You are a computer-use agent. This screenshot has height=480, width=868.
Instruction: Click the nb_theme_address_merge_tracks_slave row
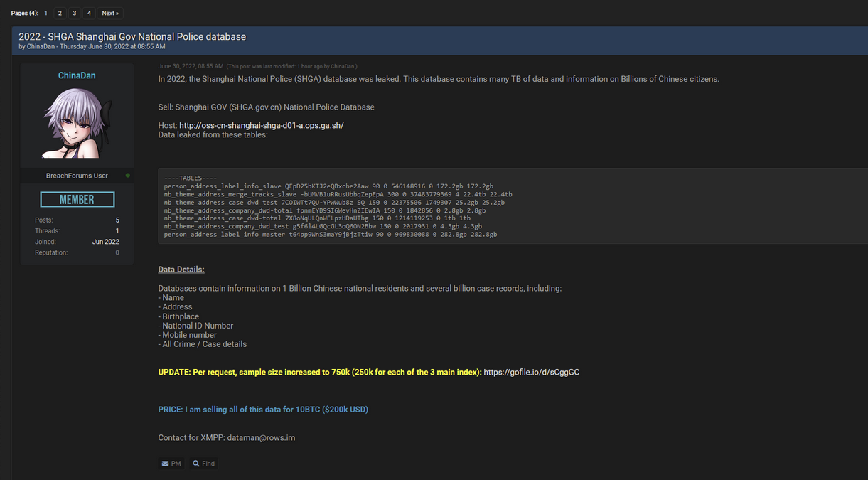click(x=338, y=194)
